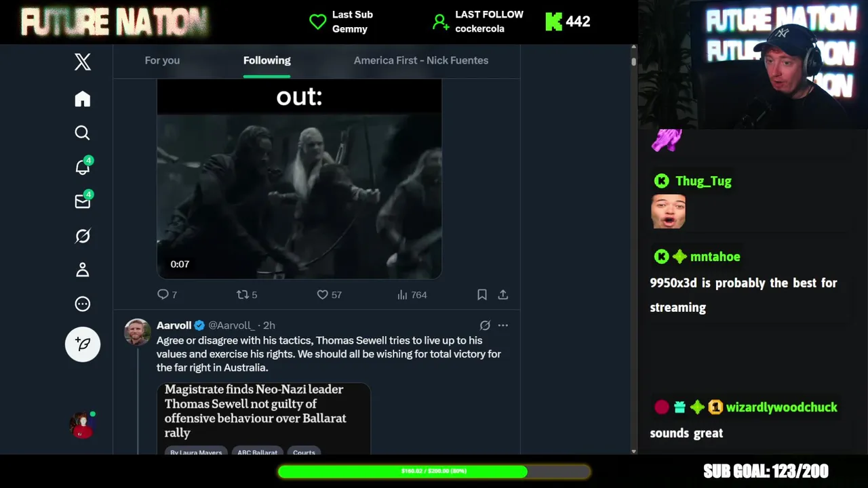Click wizardlywoodchuck username in chat

[x=782, y=407]
